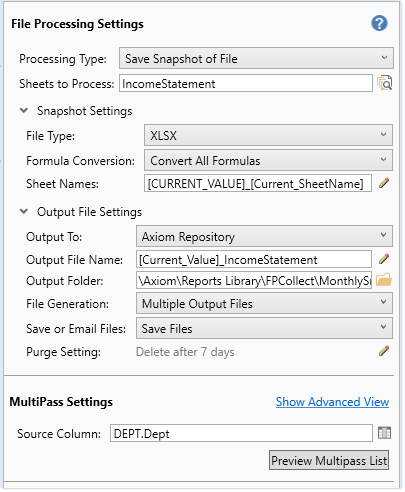
Task: Click the Source Column DEPT.Dept field
Action: [241, 433]
